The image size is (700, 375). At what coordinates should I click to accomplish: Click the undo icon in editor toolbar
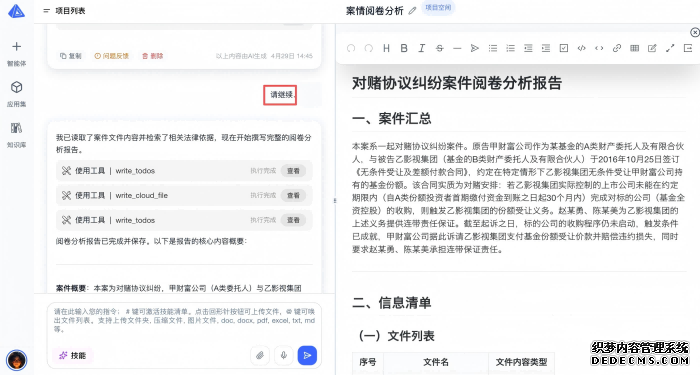pyautogui.click(x=351, y=48)
